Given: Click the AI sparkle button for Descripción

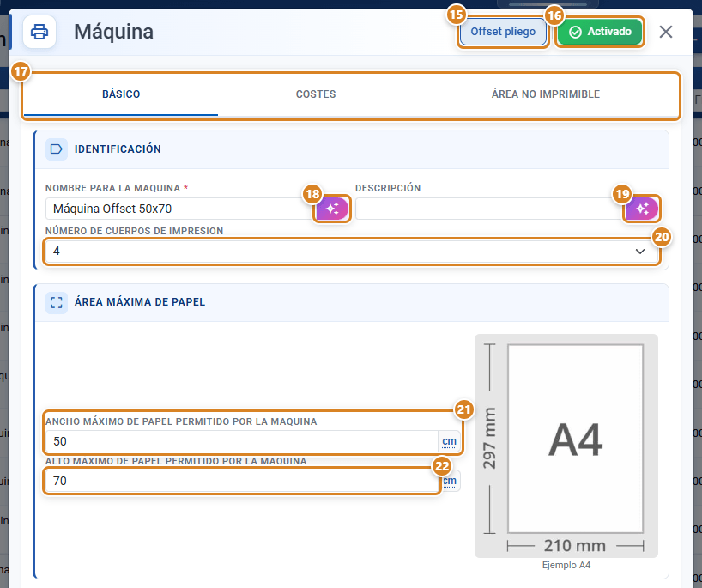Looking at the screenshot, I should tap(642, 209).
